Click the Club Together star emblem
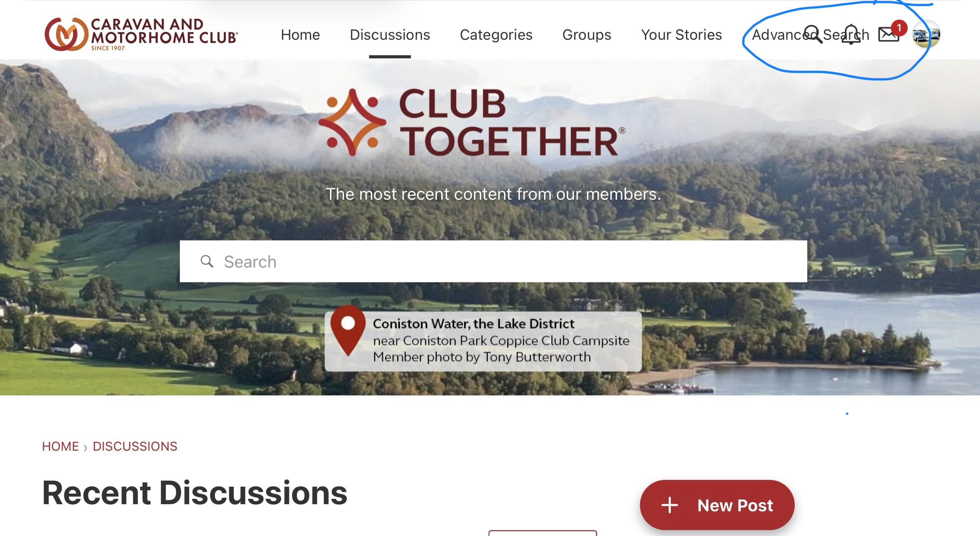This screenshot has height=536, width=980. tap(352, 122)
